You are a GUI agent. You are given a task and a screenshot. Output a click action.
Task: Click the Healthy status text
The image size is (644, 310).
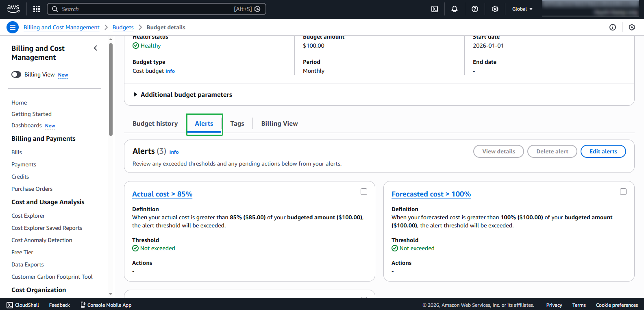tap(150, 46)
